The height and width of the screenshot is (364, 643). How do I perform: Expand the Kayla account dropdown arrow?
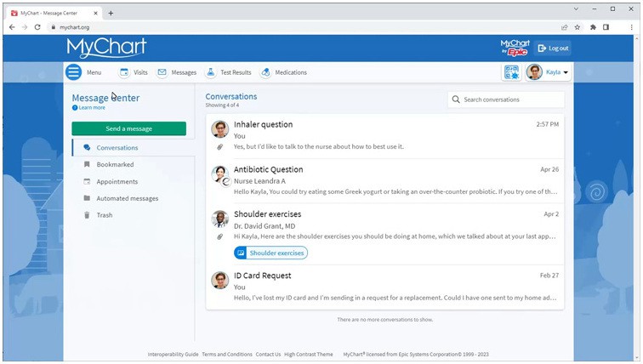click(x=566, y=72)
